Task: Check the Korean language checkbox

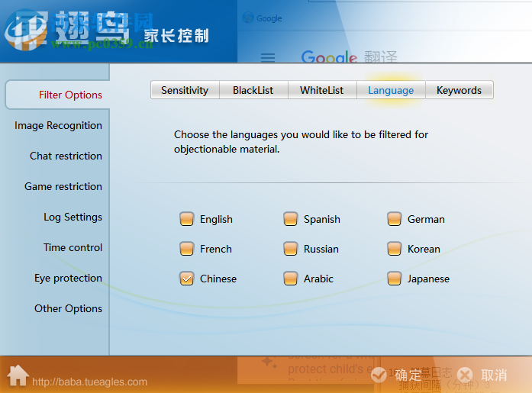Action: coord(395,249)
